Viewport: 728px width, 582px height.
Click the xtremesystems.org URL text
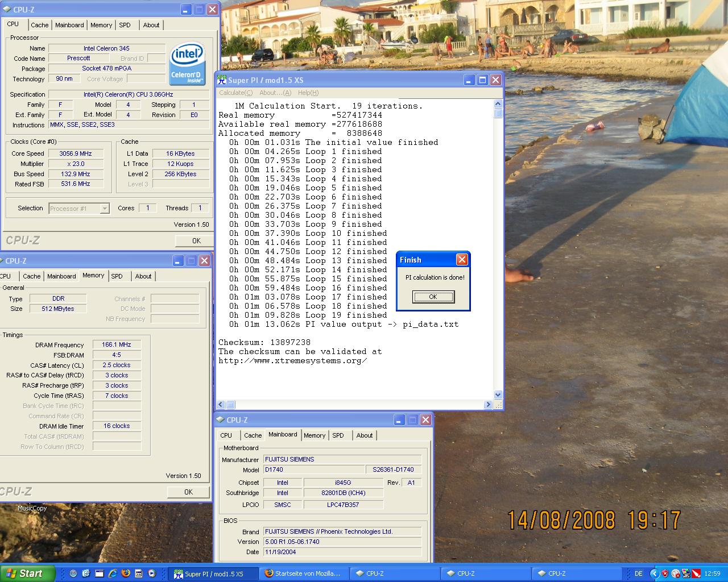pos(292,361)
